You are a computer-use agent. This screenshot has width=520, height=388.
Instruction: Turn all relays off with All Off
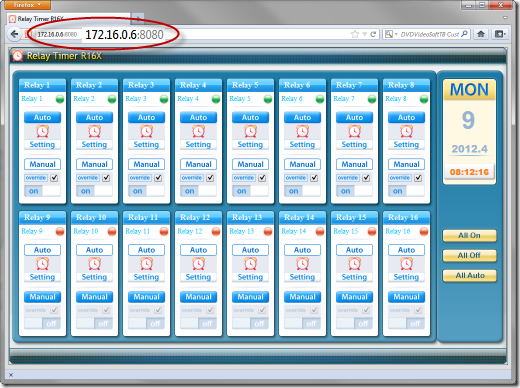[469, 255]
